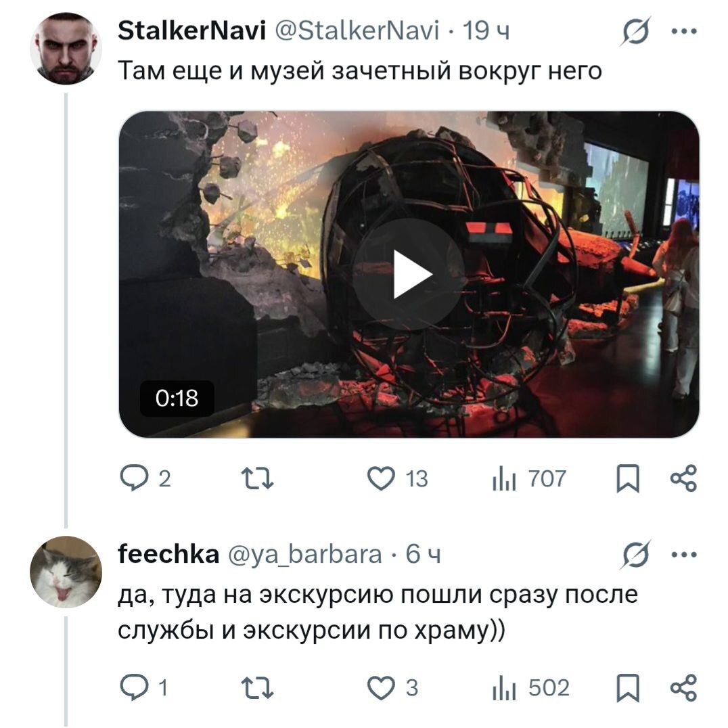Open more options on feechka's comment
The width and height of the screenshot is (728, 728).
click(x=684, y=554)
